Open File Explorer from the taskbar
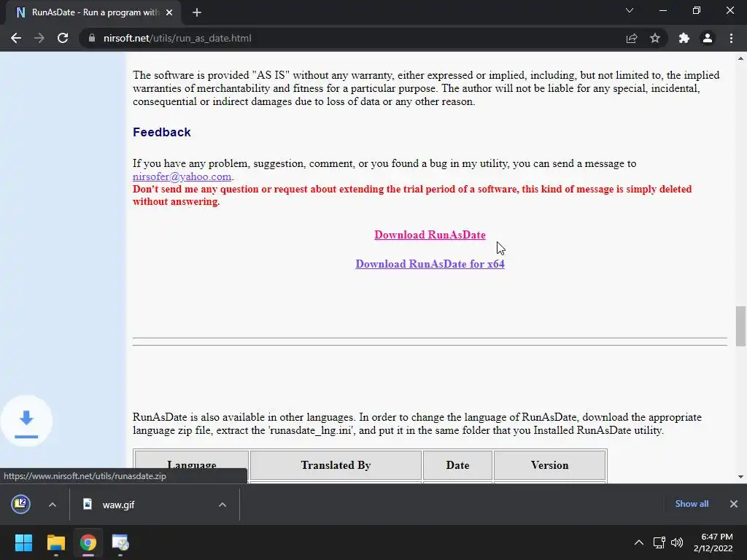The image size is (747, 560). point(55,542)
